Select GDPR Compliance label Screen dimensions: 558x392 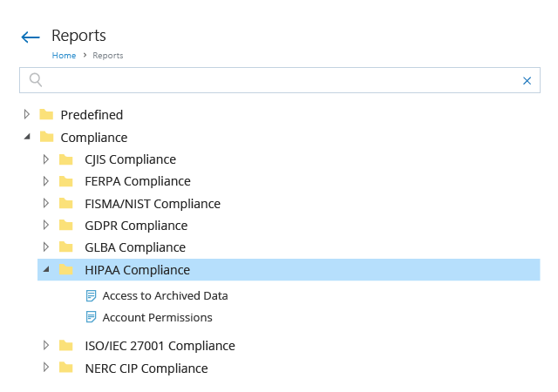[x=136, y=226]
